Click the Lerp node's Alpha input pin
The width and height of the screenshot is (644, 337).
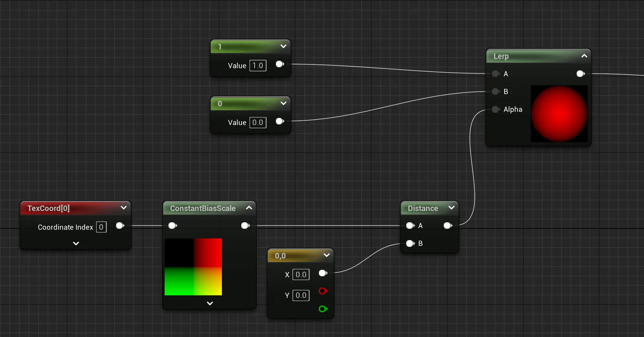tap(495, 109)
